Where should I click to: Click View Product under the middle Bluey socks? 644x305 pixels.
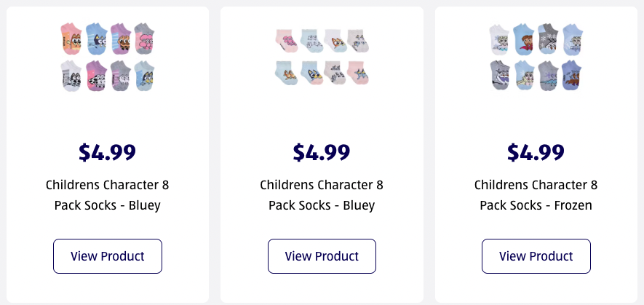click(322, 256)
